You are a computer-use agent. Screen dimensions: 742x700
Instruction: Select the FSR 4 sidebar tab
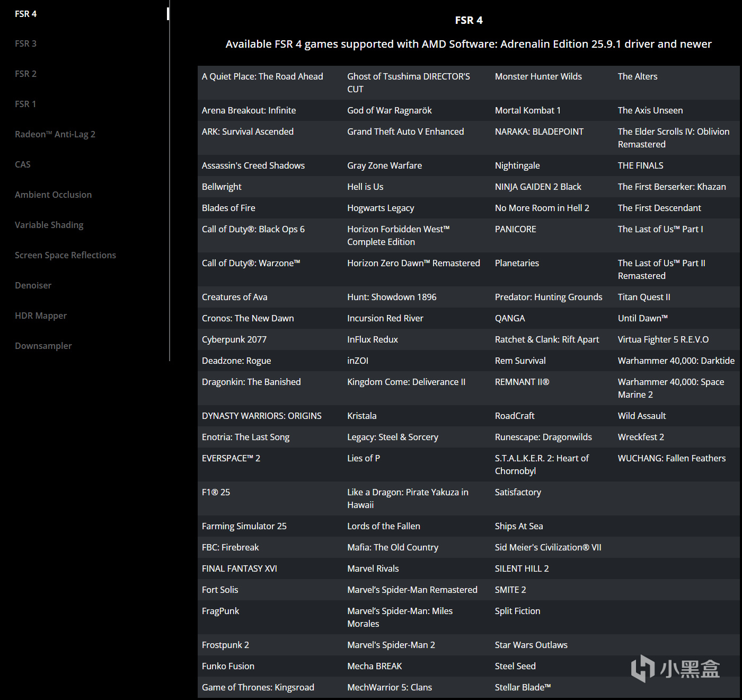pyautogui.click(x=26, y=14)
